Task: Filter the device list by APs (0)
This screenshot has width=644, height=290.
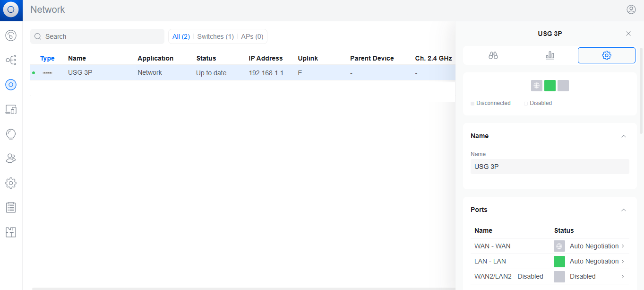Action: point(252,36)
